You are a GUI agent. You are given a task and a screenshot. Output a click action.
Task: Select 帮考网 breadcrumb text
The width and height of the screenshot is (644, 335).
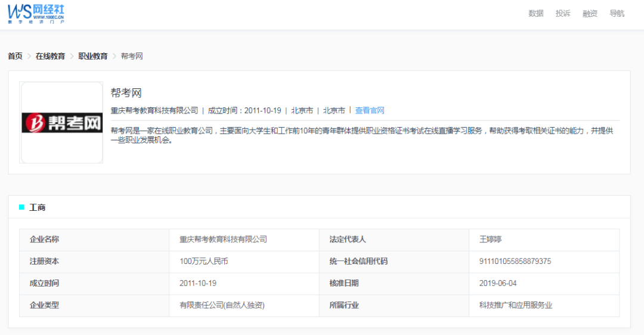[x=132, y=56]
